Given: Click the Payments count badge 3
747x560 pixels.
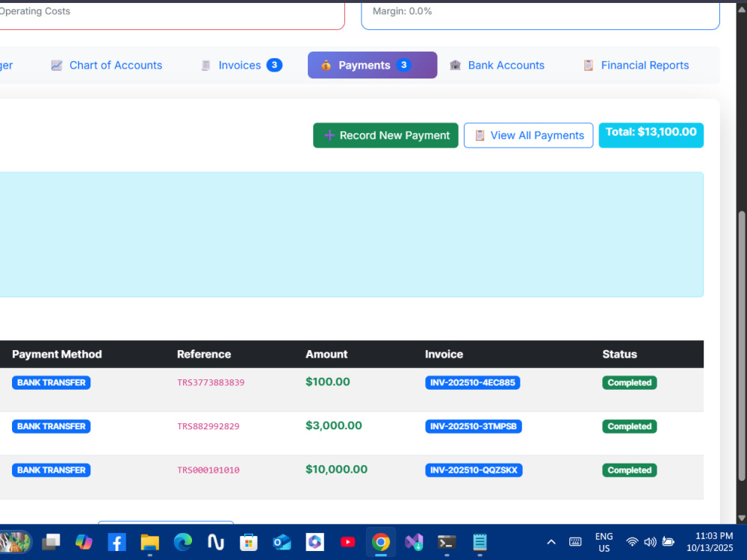Looking at the screenshot, I should pyautogui.click(x=404, y=65).
